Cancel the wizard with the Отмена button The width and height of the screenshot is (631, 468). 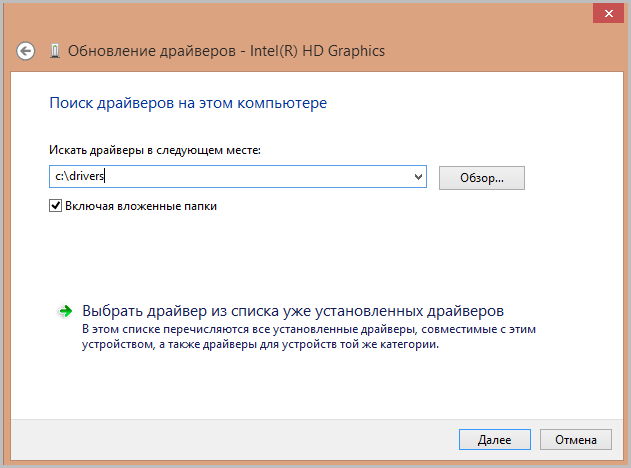(576, 439)
